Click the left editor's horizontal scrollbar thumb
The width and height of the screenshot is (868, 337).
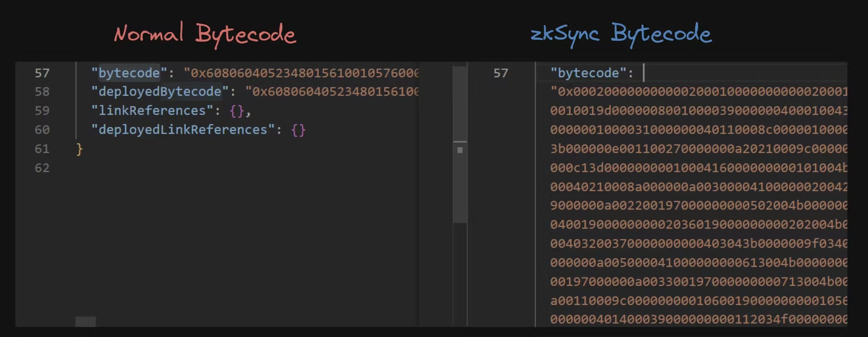click(85, 321)
